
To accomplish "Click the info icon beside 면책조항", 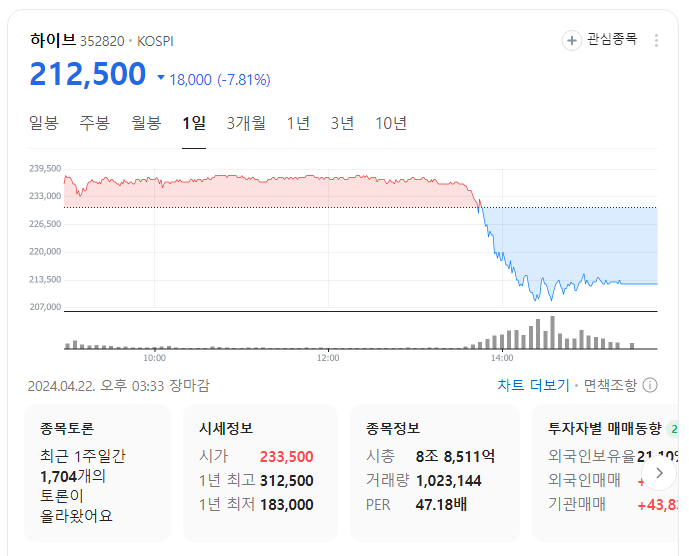I will [x=650, y=385].
